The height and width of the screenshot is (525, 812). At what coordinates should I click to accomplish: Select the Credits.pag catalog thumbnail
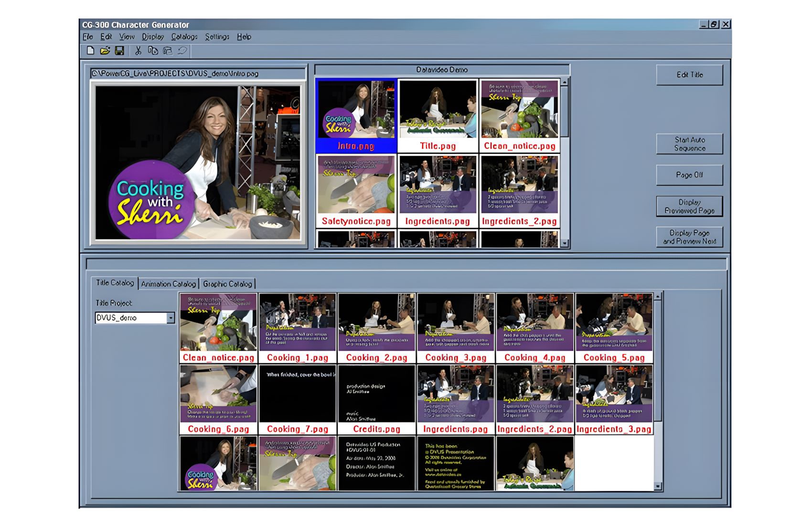[x=377, y=400]
